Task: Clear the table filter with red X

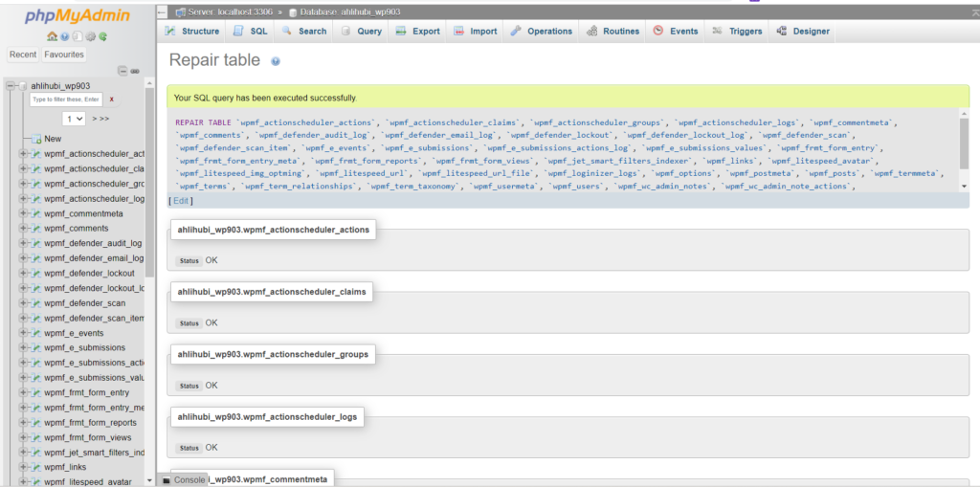Action: point(112,100)
